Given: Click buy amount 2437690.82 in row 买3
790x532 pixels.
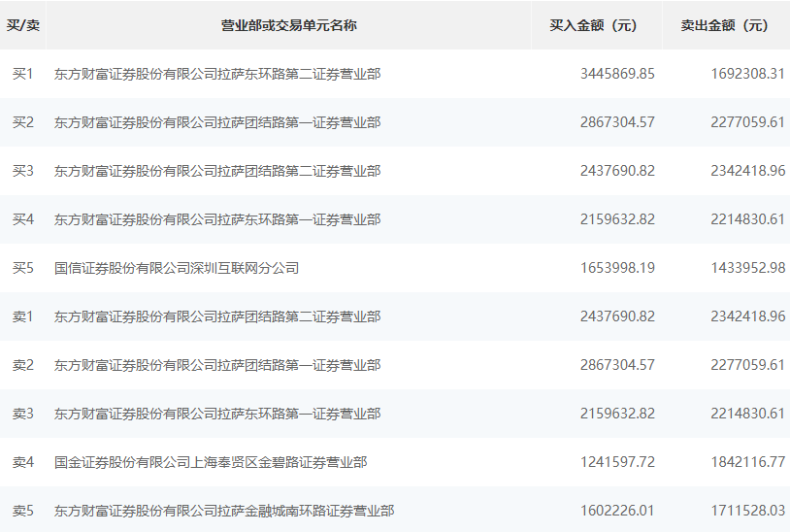Looking at the screenshot, I should 617,171.
